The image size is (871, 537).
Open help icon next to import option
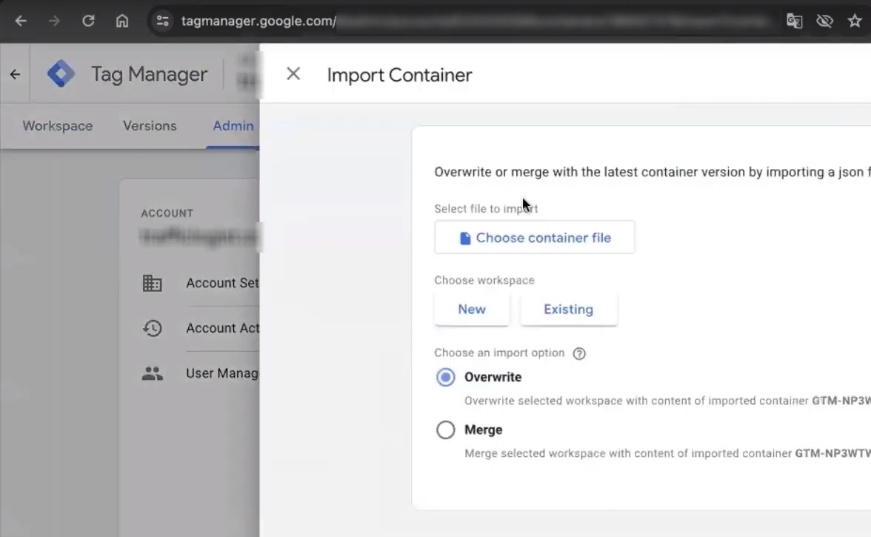click(579, 354)
